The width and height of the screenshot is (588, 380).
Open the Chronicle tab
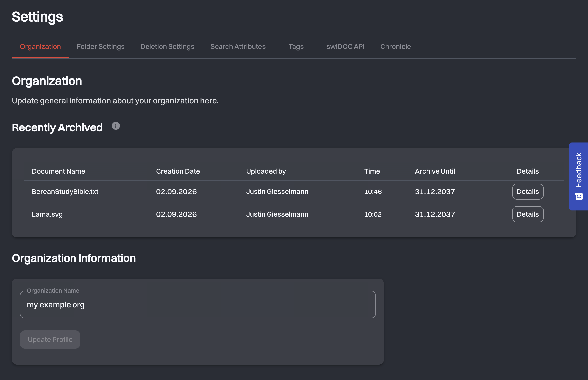point(396,47)
